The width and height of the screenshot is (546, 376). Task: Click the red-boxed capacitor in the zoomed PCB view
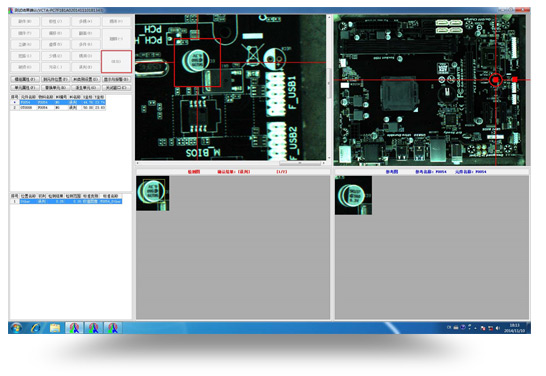pyautogui.click(x=197, y=62)
